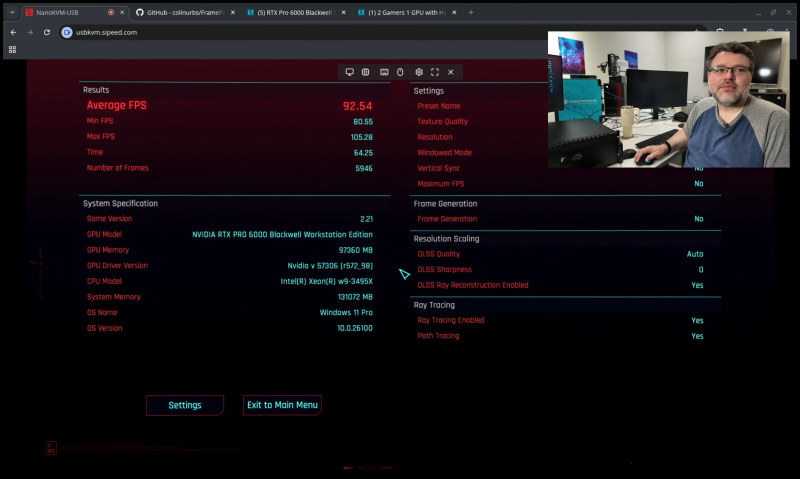Click the mouse settings icon in toolbar
The height and width of the screenshot is (479, 800).
point(400,72)
